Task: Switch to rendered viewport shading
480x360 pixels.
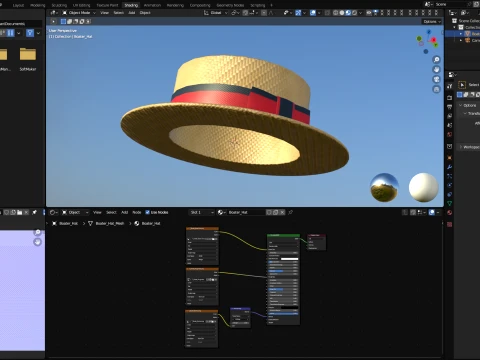Action: point(354,13)
